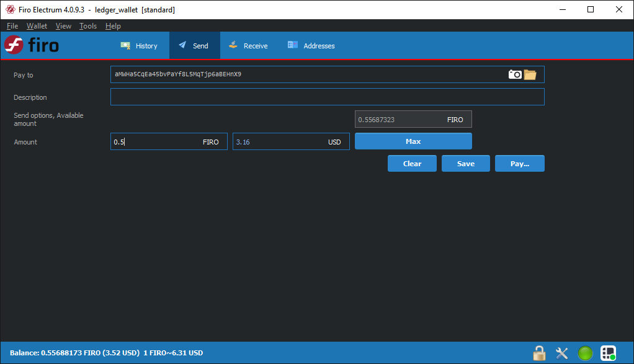This screenshot has width=634, height=364.
Task: Click the Save button
Action: click(x=466, y=164)
